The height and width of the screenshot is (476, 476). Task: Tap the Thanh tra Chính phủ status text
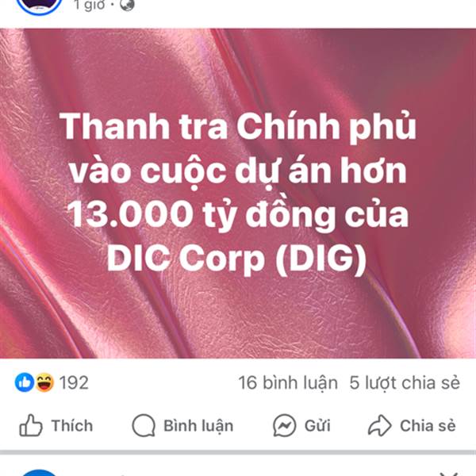coord(238,193)
